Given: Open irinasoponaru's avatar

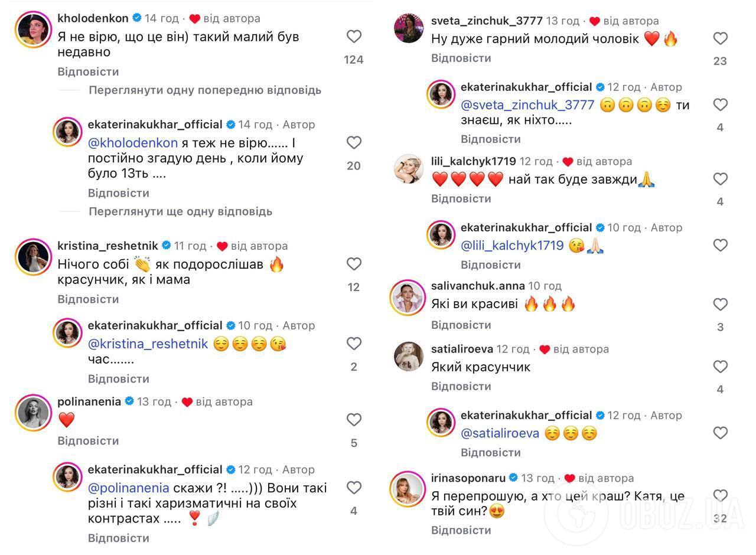Looking at the screenshot, I should coord(408,489).
